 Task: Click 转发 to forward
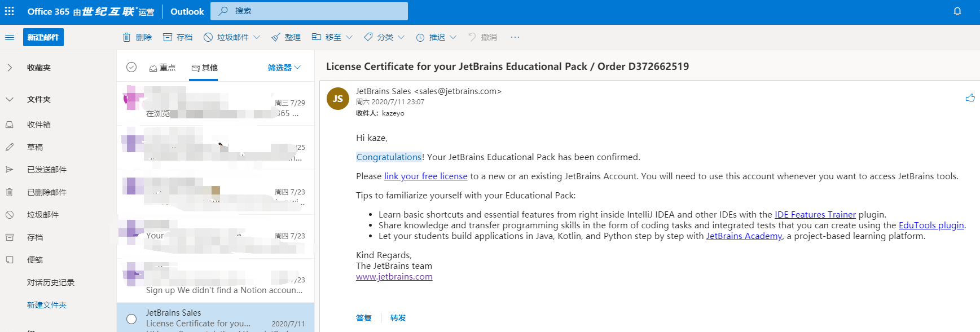pyautogui.click(x=398, y=318)
